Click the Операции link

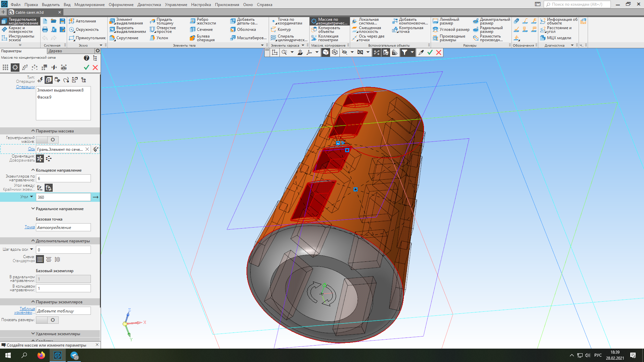25,87
